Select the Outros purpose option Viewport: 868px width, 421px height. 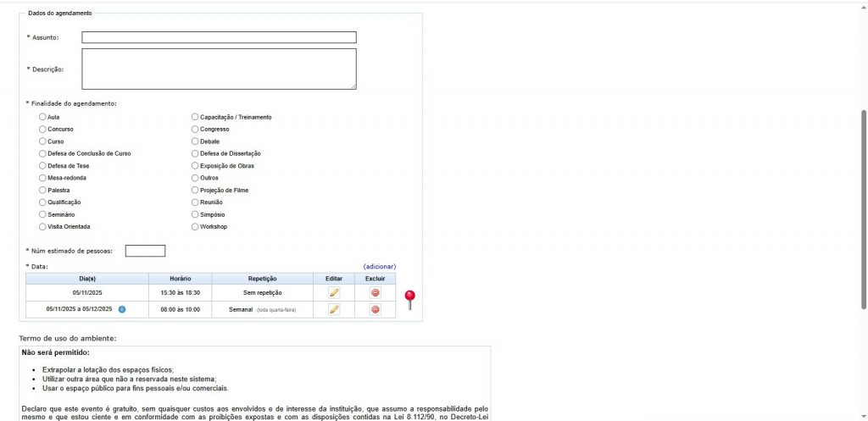195,178
